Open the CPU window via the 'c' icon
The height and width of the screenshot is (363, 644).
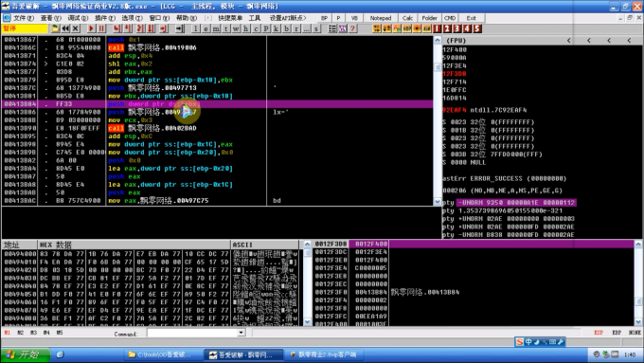(x=256, y=28)
